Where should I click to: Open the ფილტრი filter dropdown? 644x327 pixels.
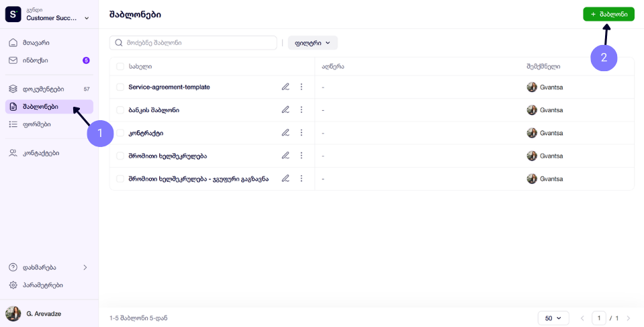(x=312, y=43)
